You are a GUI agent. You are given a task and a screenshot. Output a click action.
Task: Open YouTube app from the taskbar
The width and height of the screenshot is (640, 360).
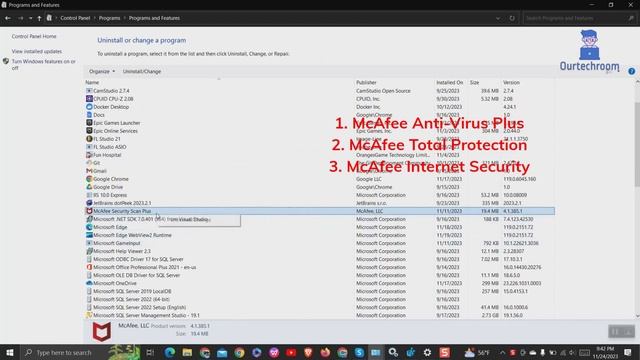(291, 352)
